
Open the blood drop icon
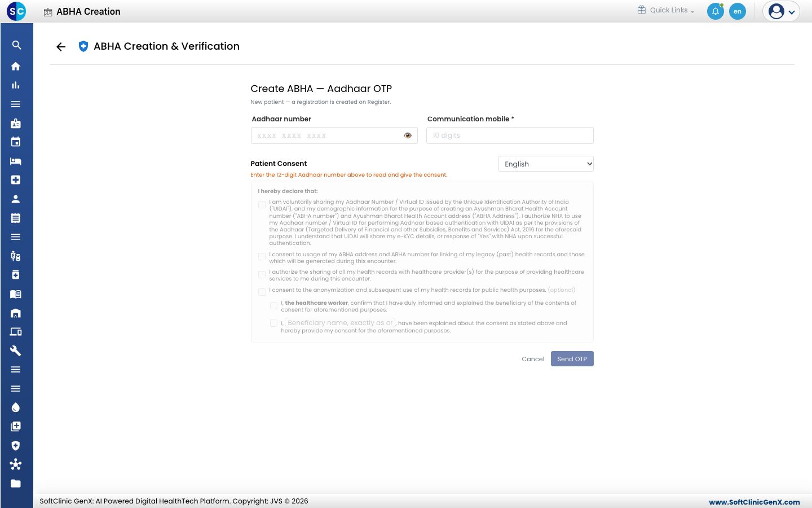click(x=16, y=408)
